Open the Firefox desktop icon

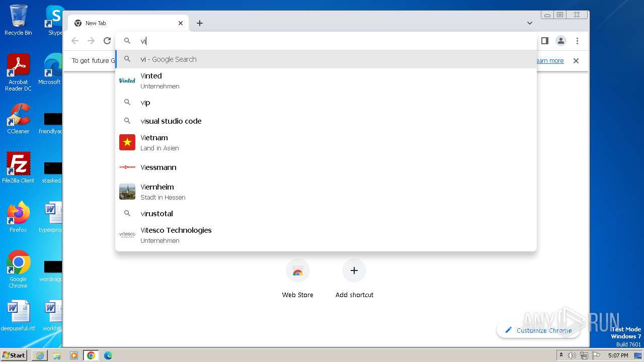(18, 217)
